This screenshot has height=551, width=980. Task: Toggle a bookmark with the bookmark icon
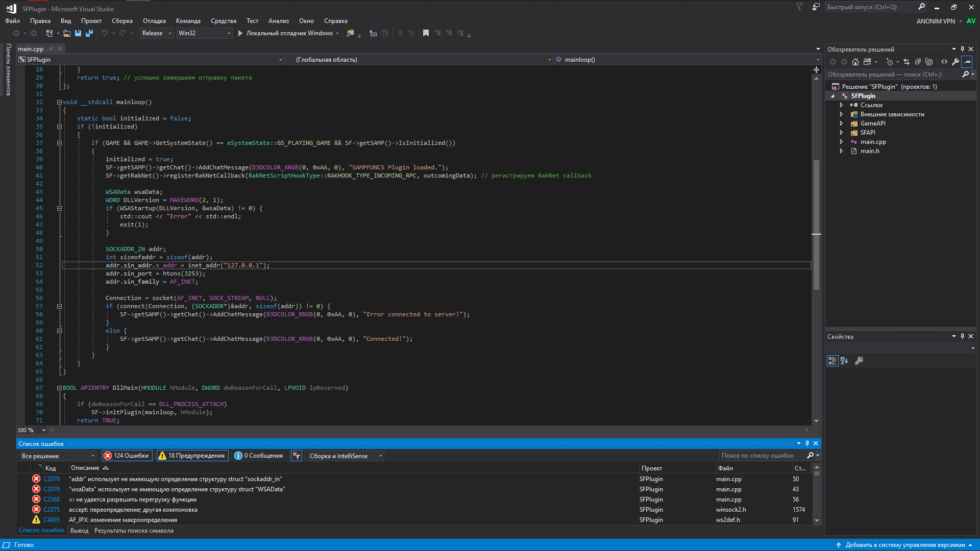click(426, 33)
